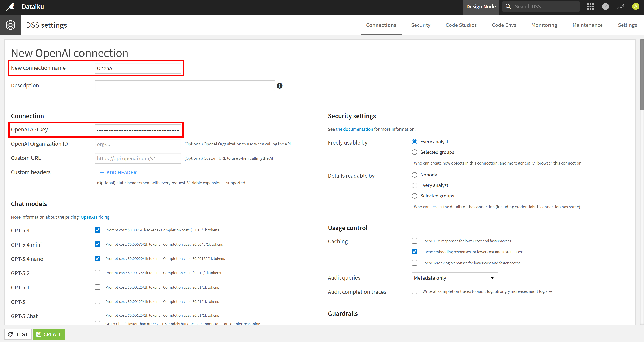Click the OpenAI Organization ID field
644x342 pixels.
138,144
